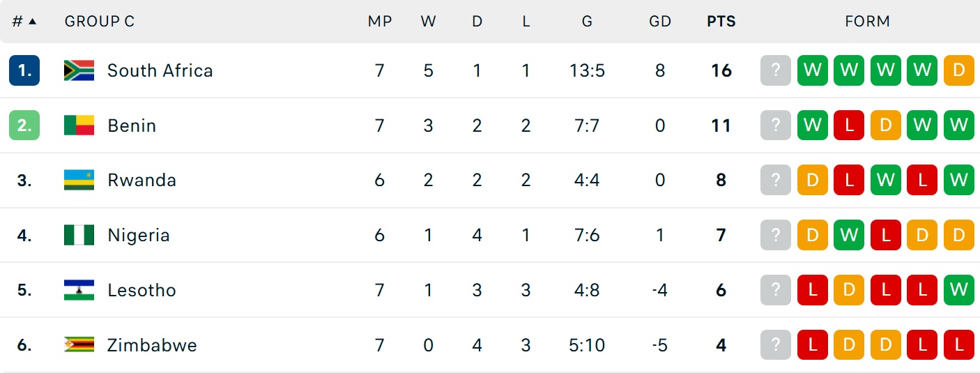The image size is (980, 373).
Task: Click the MP column header
Action: click(380, 22)
